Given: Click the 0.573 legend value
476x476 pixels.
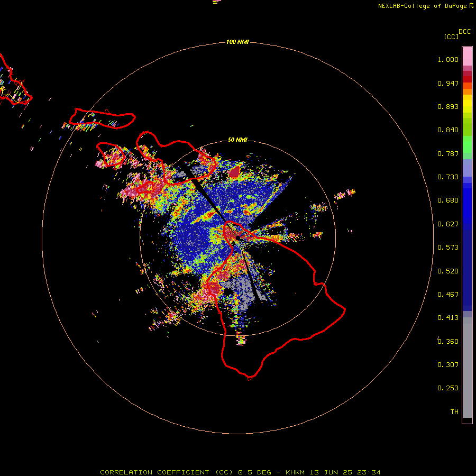Looking at the screenshot, I should coord(448,248).
